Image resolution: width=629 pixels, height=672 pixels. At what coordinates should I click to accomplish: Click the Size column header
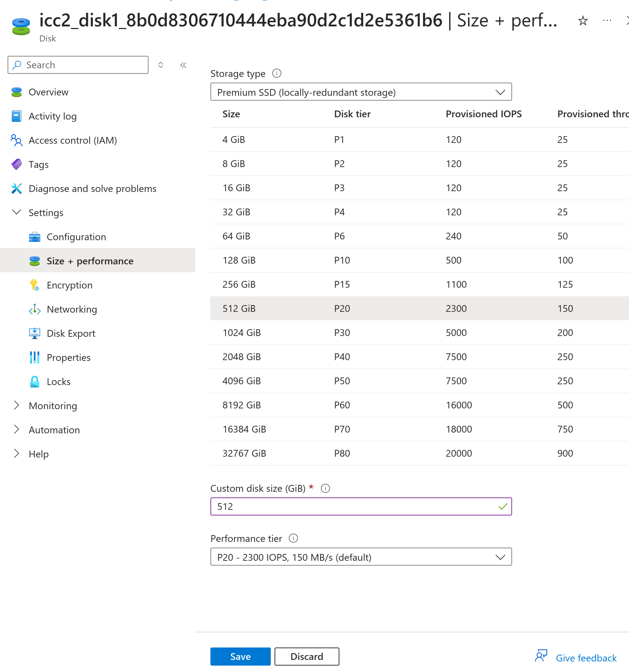231,114
